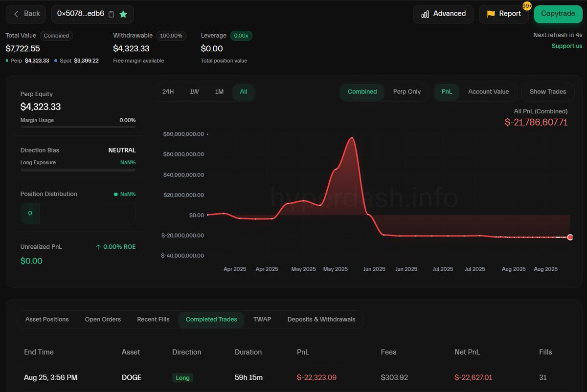Click the Back arrow button
Image resolution: width=587 pixels, height=392 pixels.
(26, 14)
